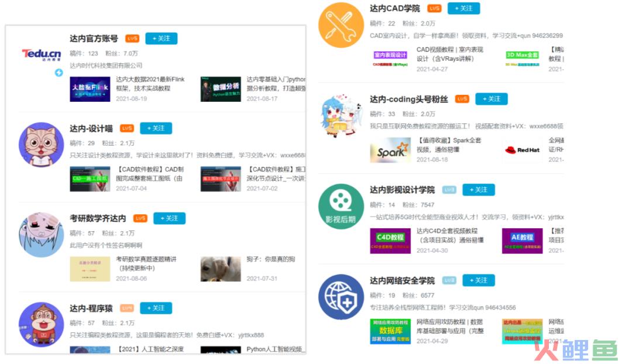Viewport: 632px width, 364px height.
Task: Open the globe shield avatar of 达内网络安全学院
Action: click(341, 297)
